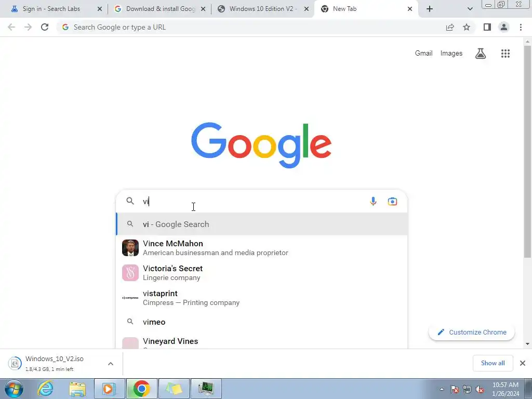Search by image with the camera icon
Viewport: 532px width, 399px height.
pos(393,201)
